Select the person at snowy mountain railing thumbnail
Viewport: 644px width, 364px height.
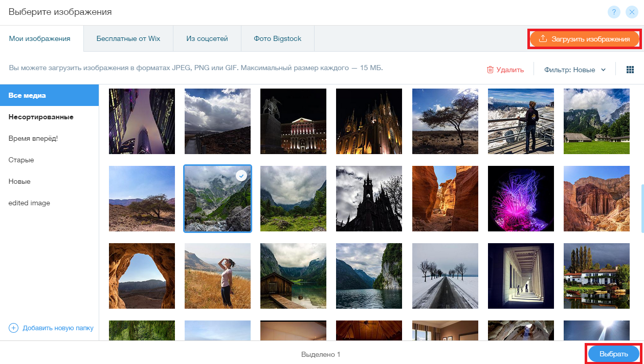[x=521, y=121]
